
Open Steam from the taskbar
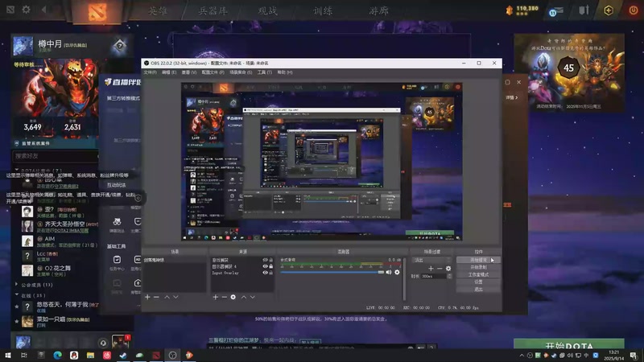(x=123, y=355)
